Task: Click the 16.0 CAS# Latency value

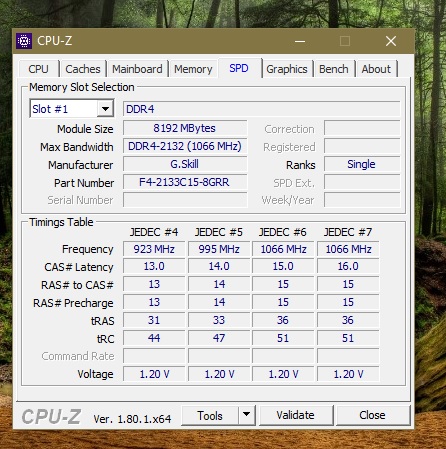Action: (x=348, y=266)
